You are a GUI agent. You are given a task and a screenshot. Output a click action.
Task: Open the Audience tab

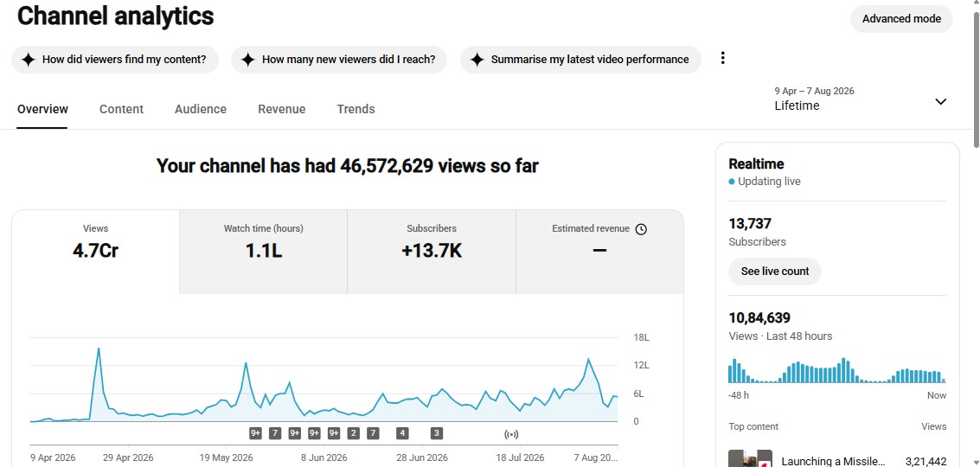(x=201, y=109)
